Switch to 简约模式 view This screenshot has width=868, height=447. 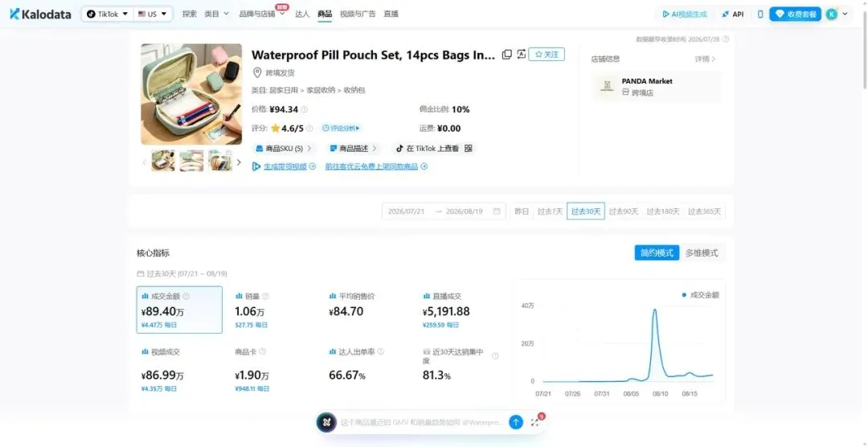point(657,252)
